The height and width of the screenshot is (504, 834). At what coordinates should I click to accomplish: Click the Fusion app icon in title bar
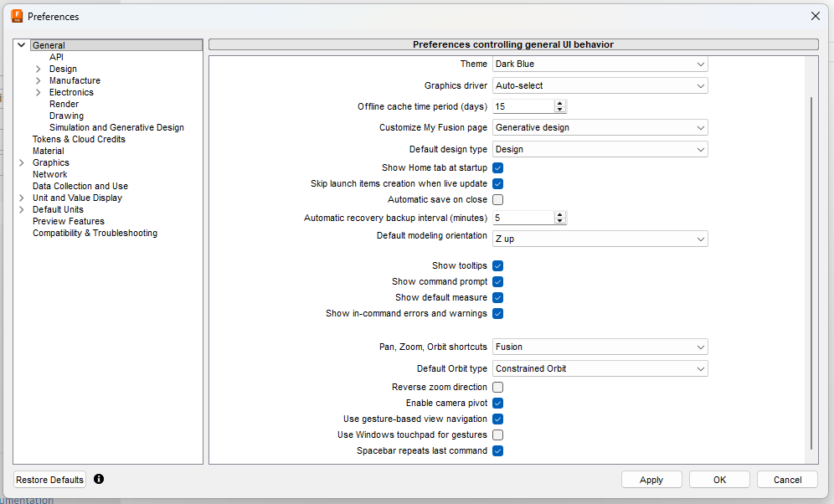(17, 16)
